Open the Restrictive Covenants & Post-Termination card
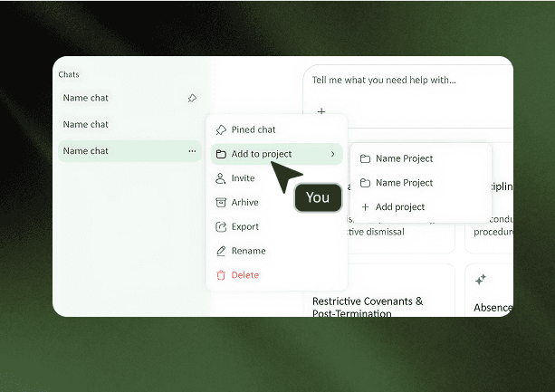555x392 pixels. tap(378, 290)
